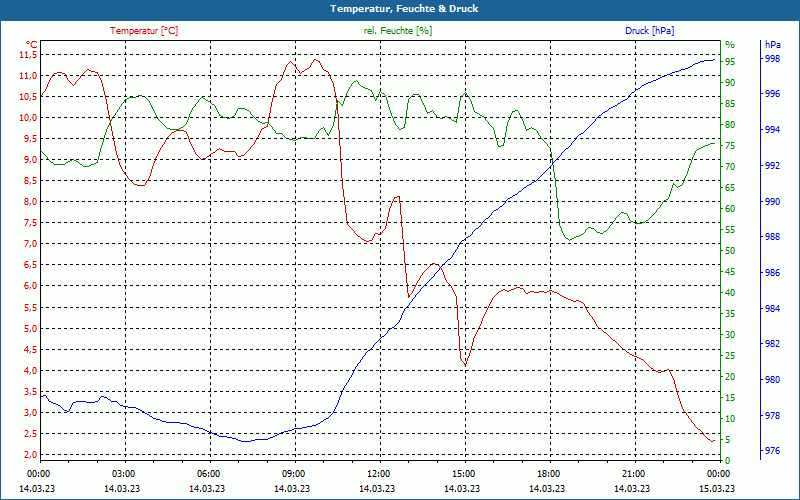Click the '06:00' time axis label

[208, 474]
